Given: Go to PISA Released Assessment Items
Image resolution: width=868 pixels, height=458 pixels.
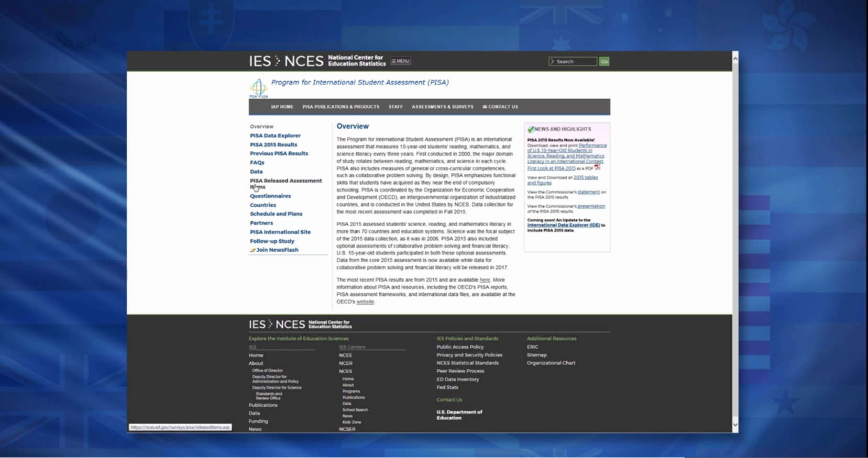Looking at the screenshot, I should coord(285,181).
